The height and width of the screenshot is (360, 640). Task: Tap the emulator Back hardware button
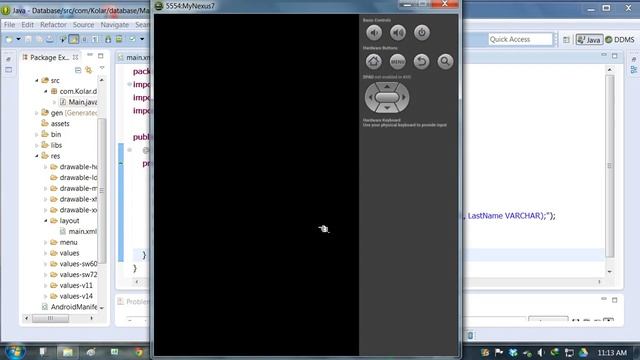coord(421,62)
